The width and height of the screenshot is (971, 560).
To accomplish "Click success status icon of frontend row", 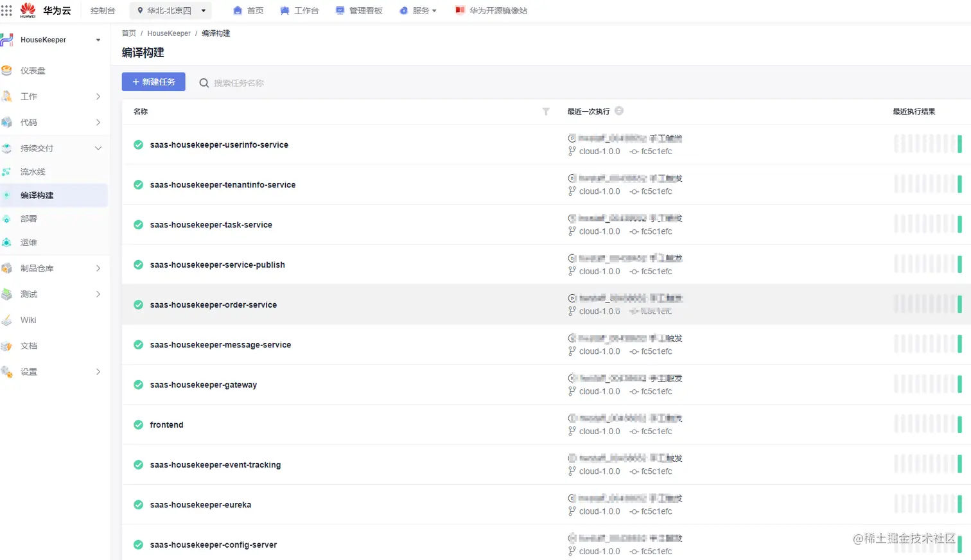I will coord(138,425).
